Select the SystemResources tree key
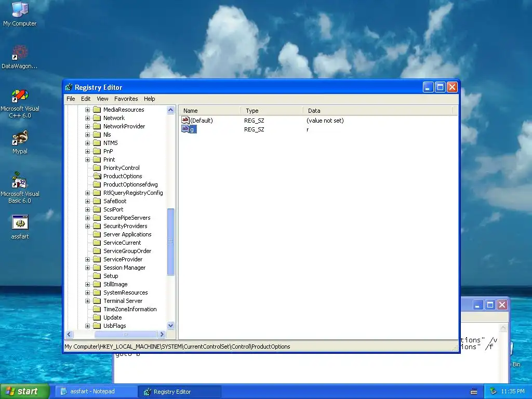 click(126, 292)
